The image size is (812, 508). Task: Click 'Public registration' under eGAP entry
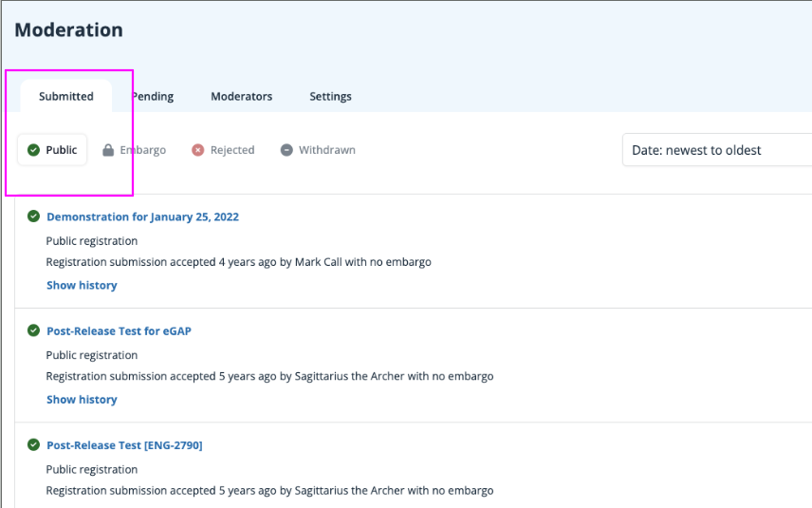92,355
